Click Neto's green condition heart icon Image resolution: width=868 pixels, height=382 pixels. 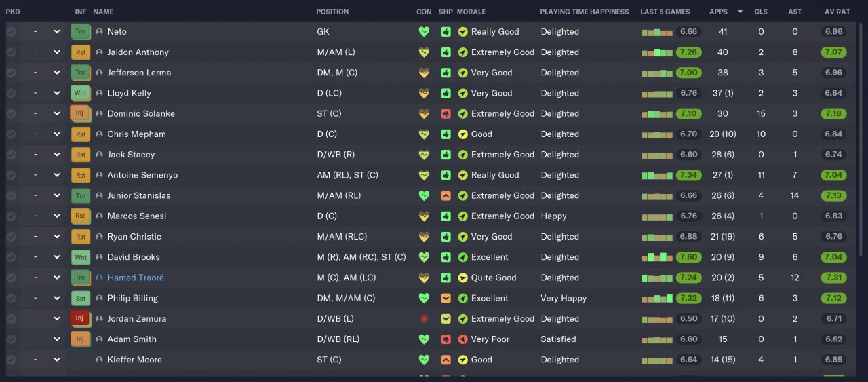(425, 32)
